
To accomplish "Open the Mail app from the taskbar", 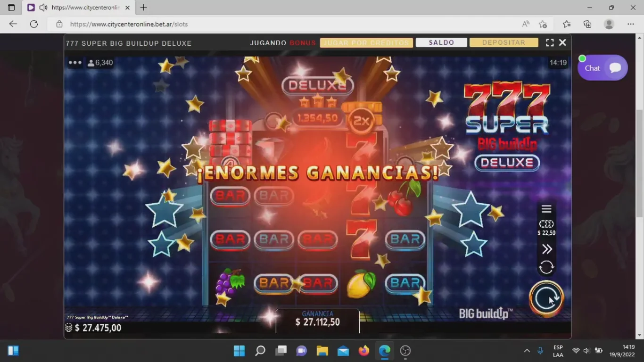I will pos(343,351).
